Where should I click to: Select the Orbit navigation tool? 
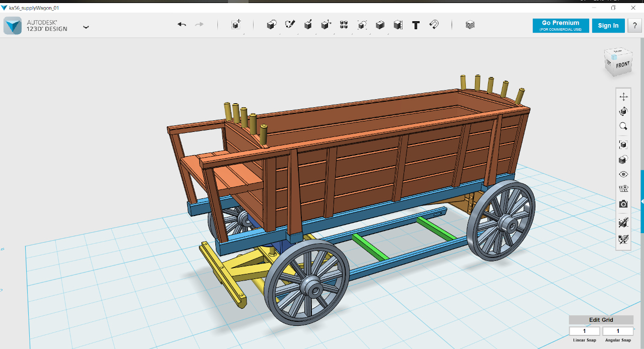(x=623, y=111)
